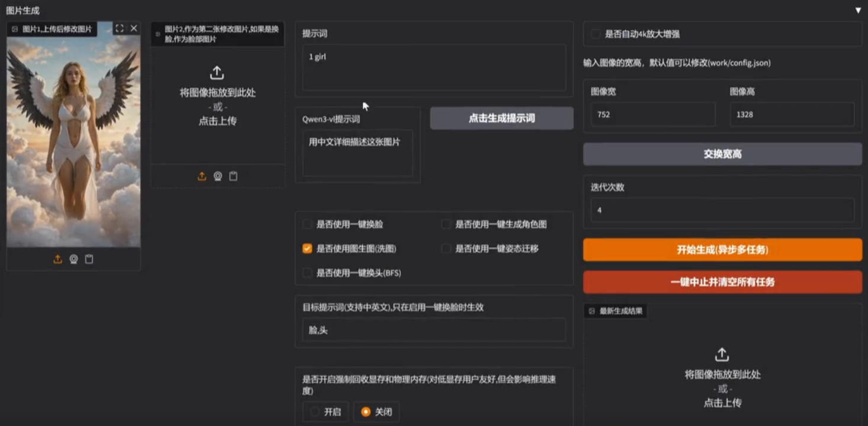Uncheck 是否使用图生图(洗图) checkbox
Viewport: 868px width, 426px height.
pyautogui.click(x=307, y=248)
